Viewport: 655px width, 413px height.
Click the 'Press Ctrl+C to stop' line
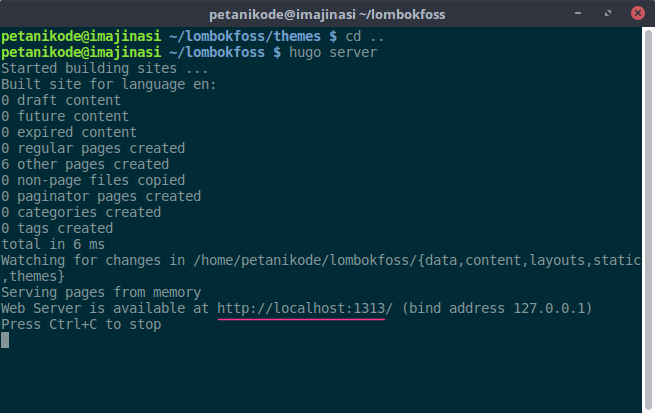(81, 325)
